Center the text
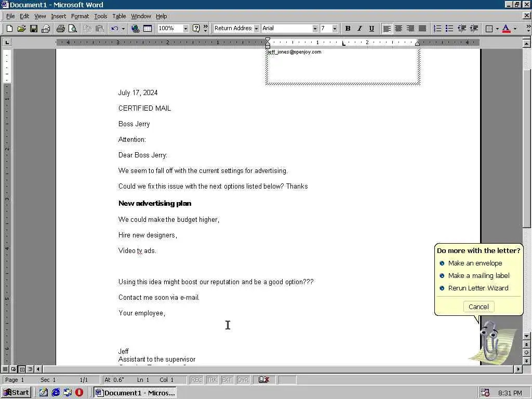 coord(398,29)
